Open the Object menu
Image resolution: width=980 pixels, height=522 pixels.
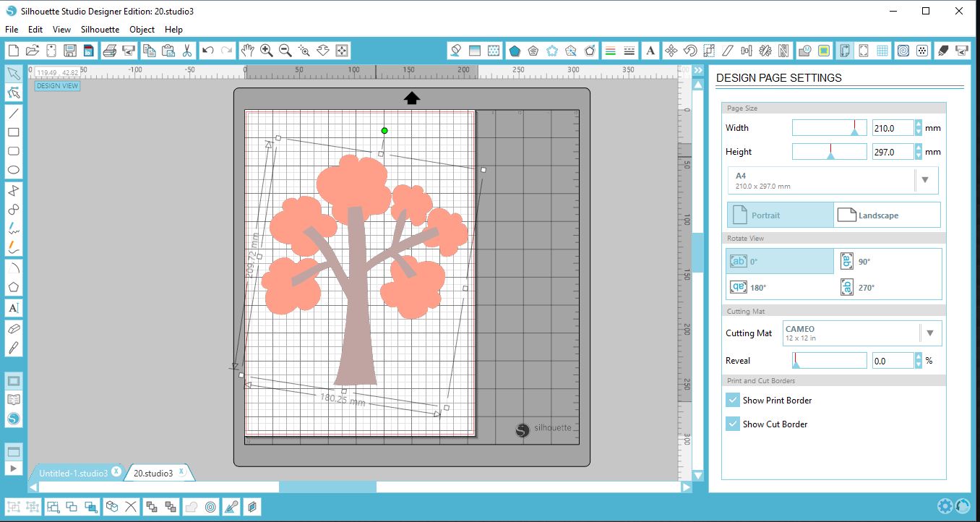coord(142,30)
